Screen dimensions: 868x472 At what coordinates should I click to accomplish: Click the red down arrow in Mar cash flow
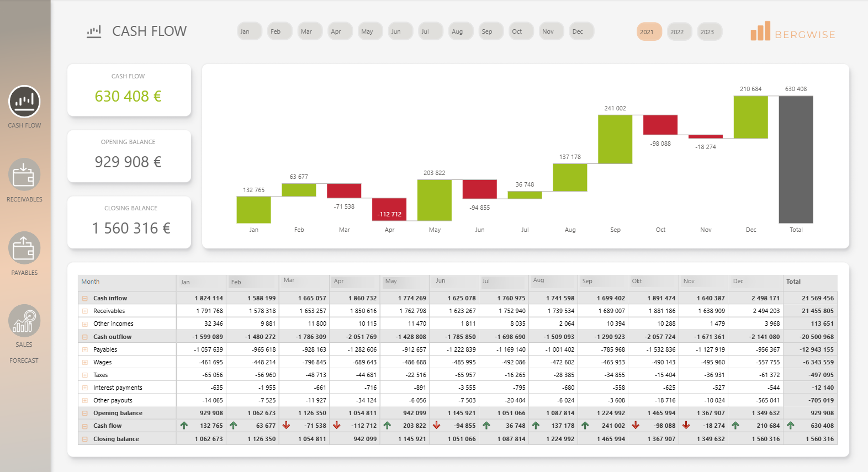click(286, 426)
